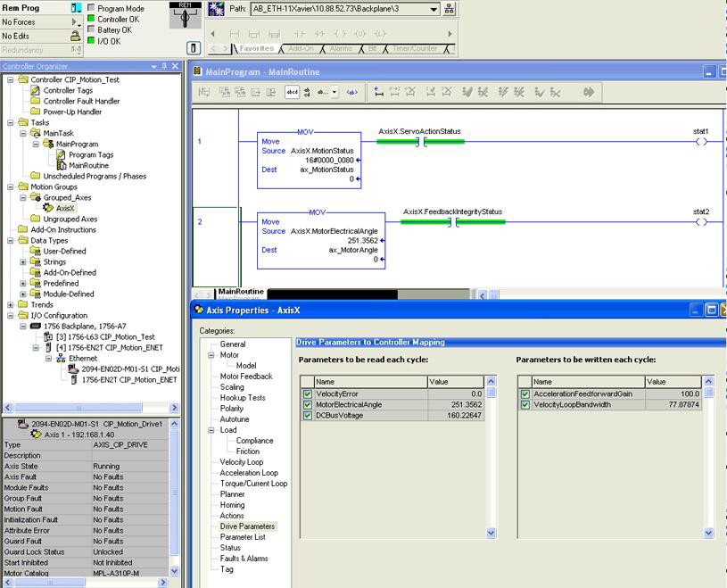Screen dimensions: 727x588
Task: Click the Controller Tags icon in organizer
Action: 37,90
